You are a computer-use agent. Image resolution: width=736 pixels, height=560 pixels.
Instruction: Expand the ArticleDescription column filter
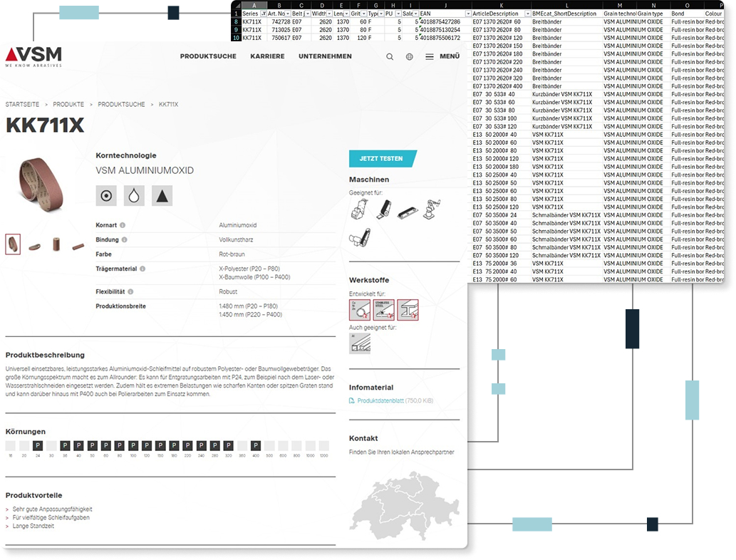click(527, 14)
